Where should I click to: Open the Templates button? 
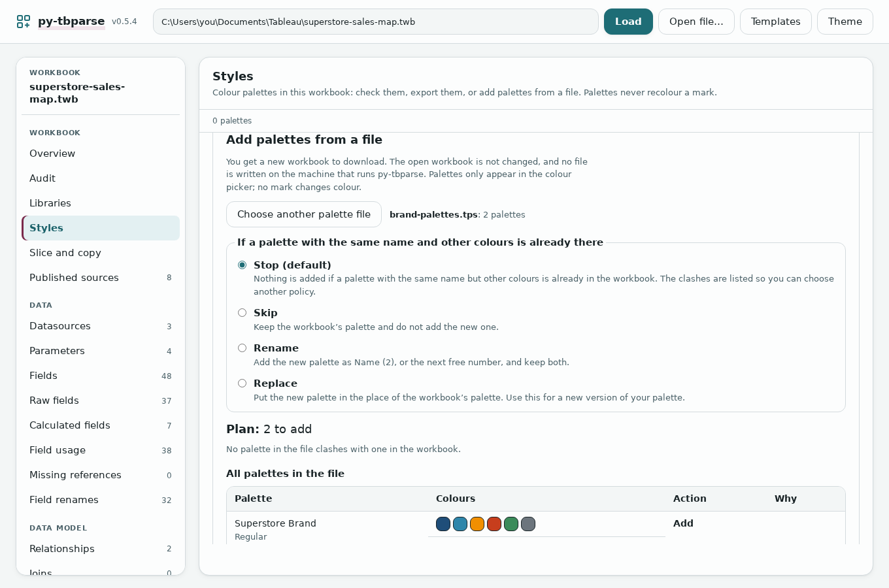pos(775,22)
